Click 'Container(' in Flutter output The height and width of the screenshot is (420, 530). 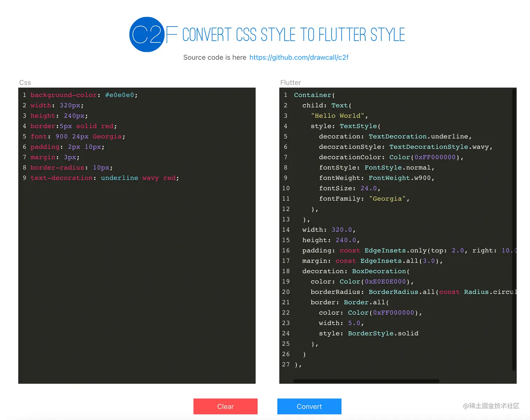pyautogui.click(x=314, y=95)
